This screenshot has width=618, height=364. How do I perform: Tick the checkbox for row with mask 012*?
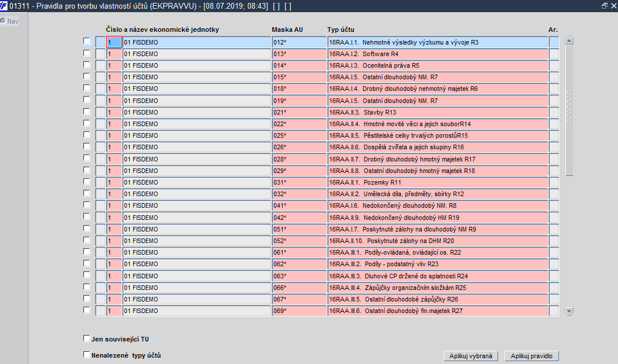[87, 41]
